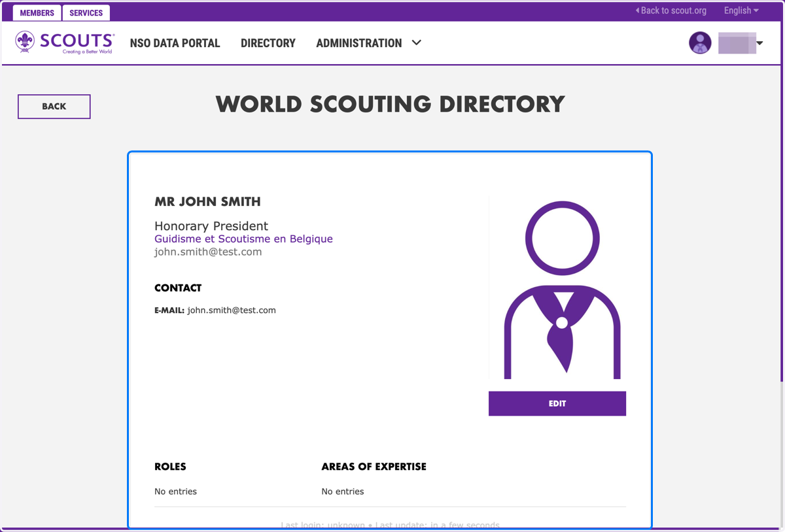Viewport: 785px width, 532px height.
Task: Click the Scouts logo
Action: coord(65,42)
